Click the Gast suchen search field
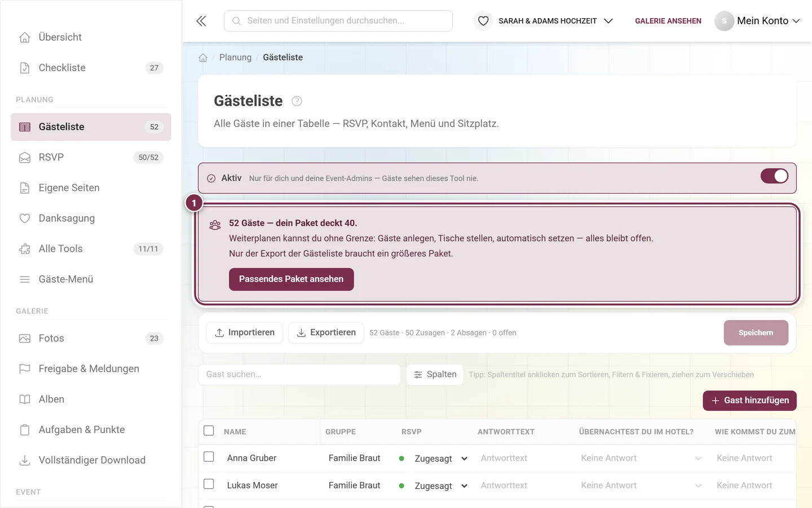 (x=299, y=374)
